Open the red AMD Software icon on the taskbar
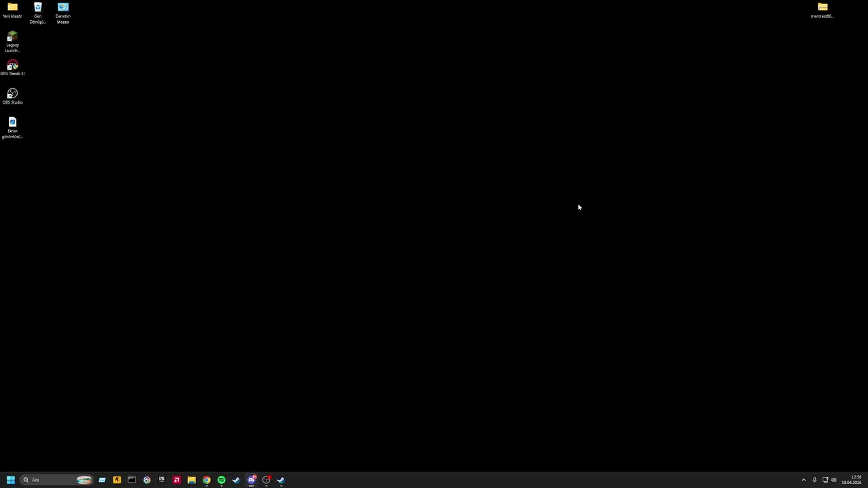This screenshot has height=488, width=868. coord(176,480)
